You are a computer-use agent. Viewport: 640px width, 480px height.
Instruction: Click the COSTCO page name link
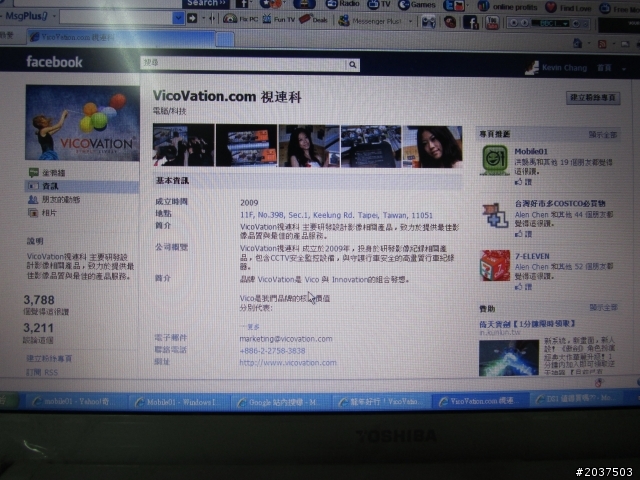(x=560, y=203)
